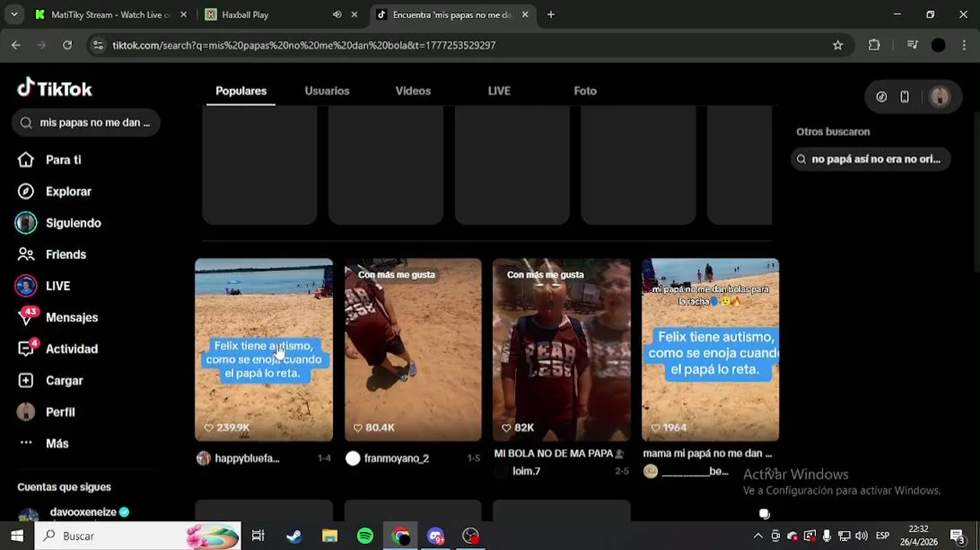
Task: Open the Chrome extensions puzzle icon
Action: pos(875,45)
